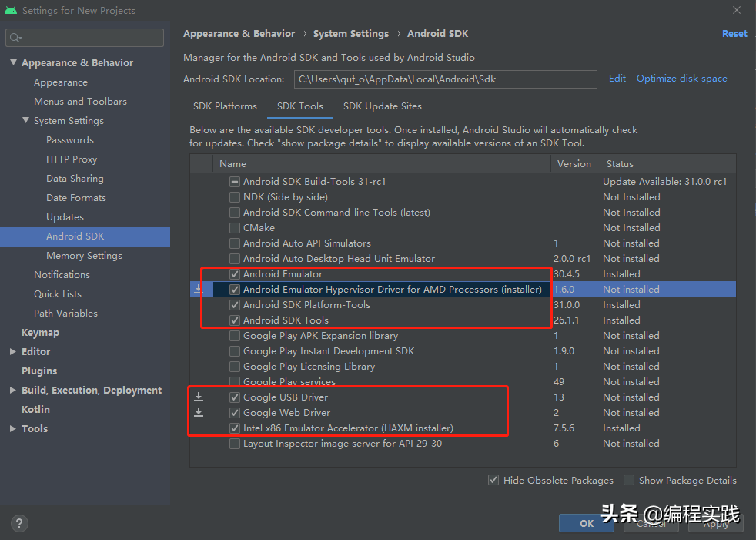This screenshot has height=540, width=756.
Task: Open the SDK Update Sites tab
Action: 383,106
